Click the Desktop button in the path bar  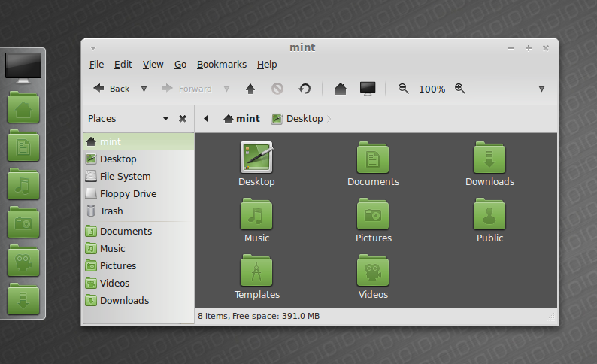point(297,119)
